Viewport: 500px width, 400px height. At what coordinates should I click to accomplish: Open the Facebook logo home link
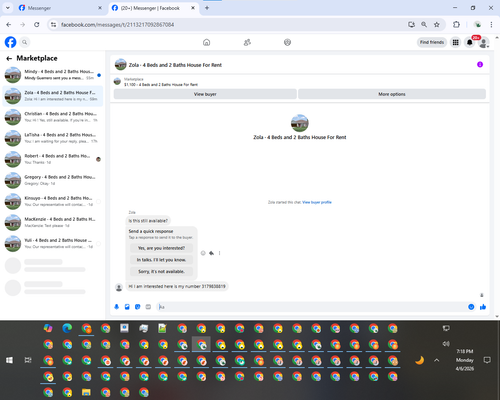[x=10, y=42]
